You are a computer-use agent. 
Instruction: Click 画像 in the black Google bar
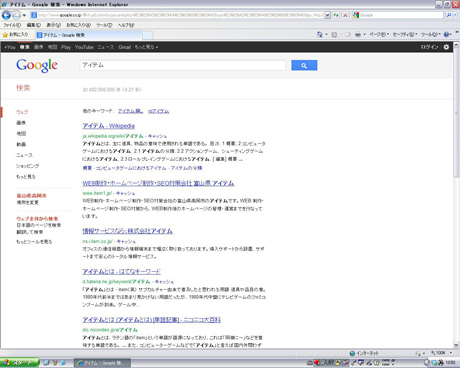(39, 47)
